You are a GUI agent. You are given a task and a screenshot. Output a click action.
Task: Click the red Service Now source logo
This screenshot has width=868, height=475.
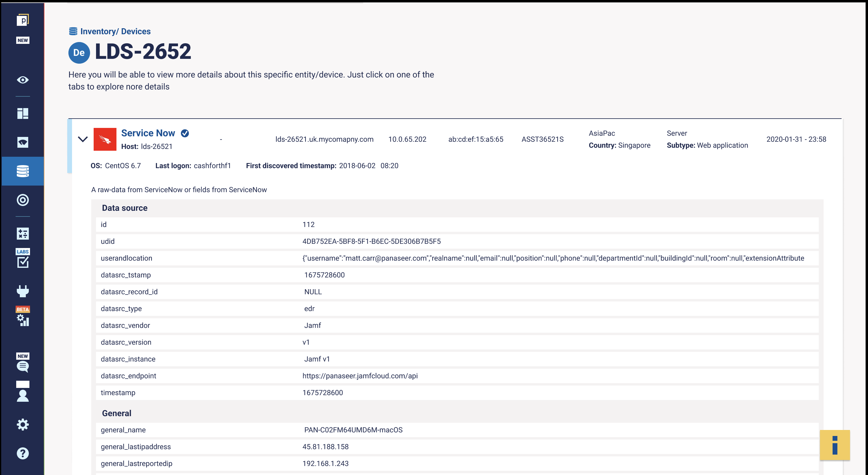105,139
